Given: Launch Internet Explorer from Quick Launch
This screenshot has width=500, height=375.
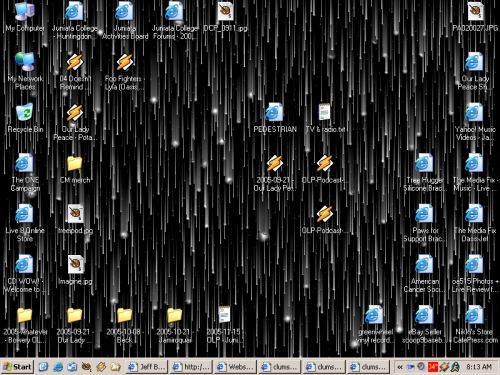Looking at the screenshot, I should [58, 367].
